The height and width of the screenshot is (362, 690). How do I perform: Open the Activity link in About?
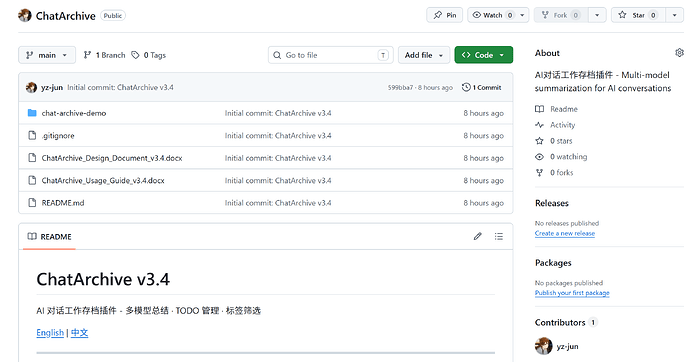(562, 125)
